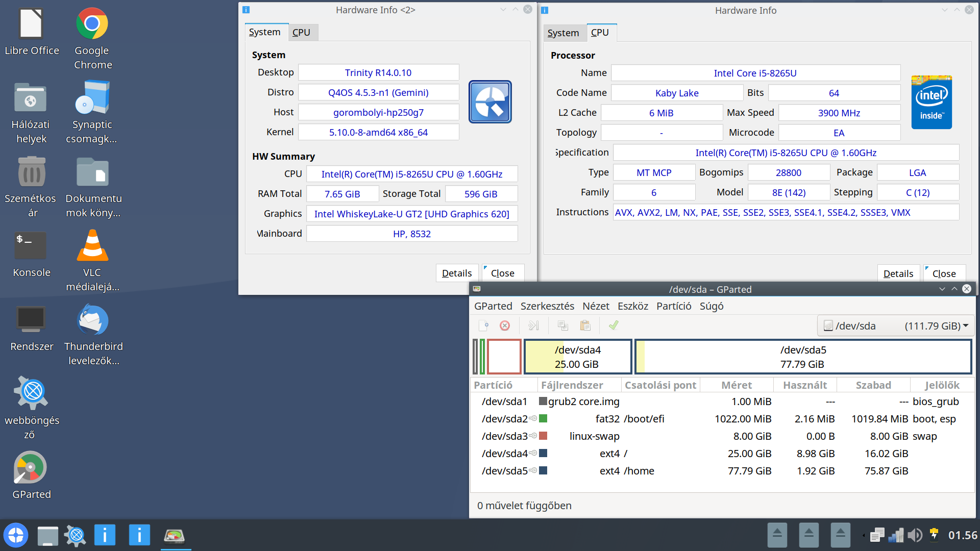The width and height of the screenshot is (980, 551).
Task: Click the Distro field Q4OS 4.5.3-n1 (Gemini)
Action: click(x=378, y=92)
